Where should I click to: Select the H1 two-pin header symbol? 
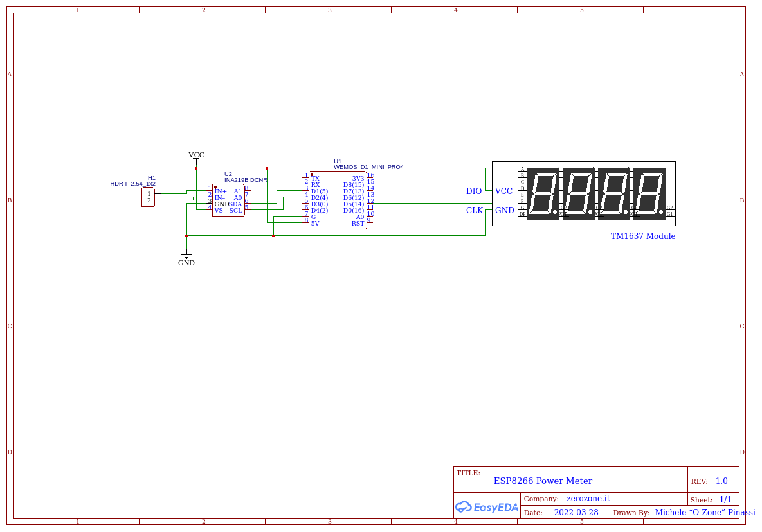coord(149,197)
